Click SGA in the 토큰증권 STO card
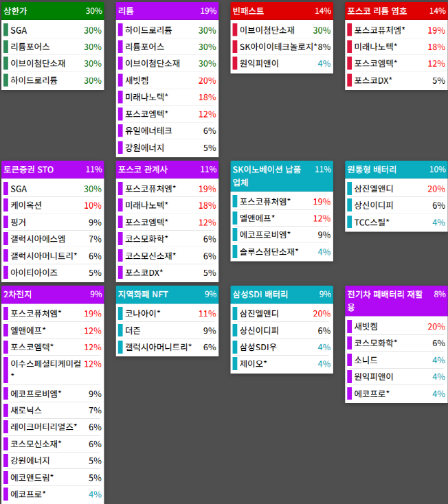The image size is (448, 504). coord(53,189)
